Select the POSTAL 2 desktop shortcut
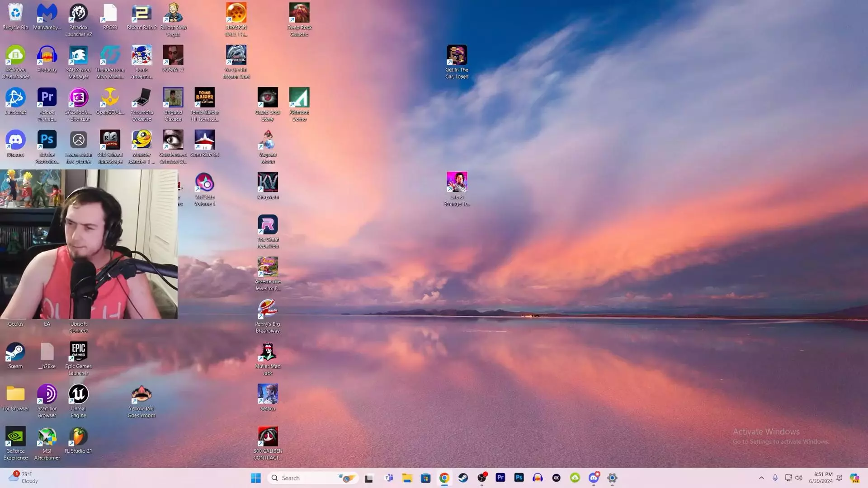Viewport: 868px width, 488px height. pos(173,59)
